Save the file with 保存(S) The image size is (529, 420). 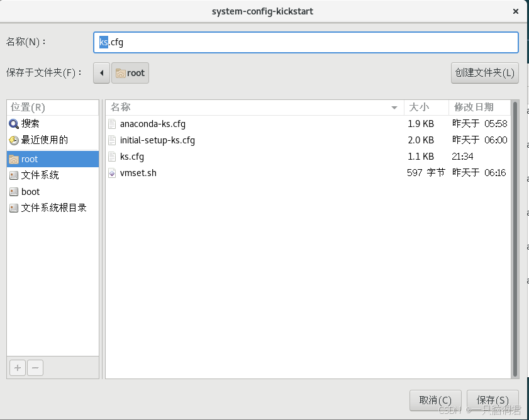(x=493, y=401)
